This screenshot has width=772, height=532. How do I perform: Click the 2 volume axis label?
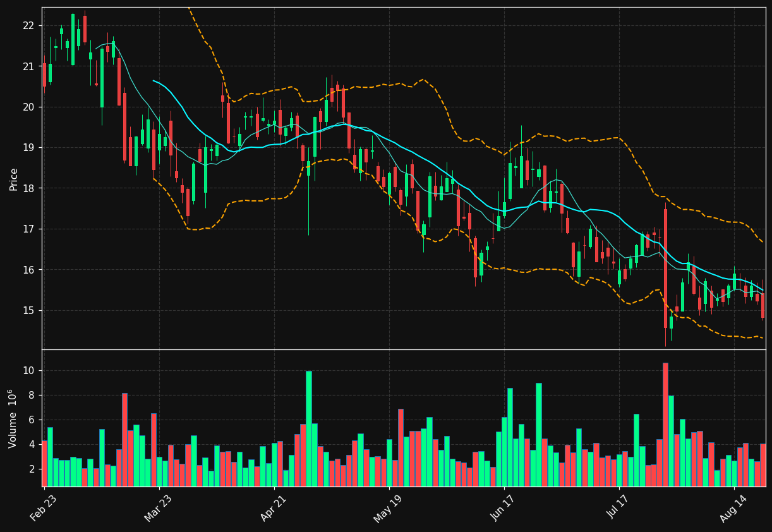tap(32, 469)
